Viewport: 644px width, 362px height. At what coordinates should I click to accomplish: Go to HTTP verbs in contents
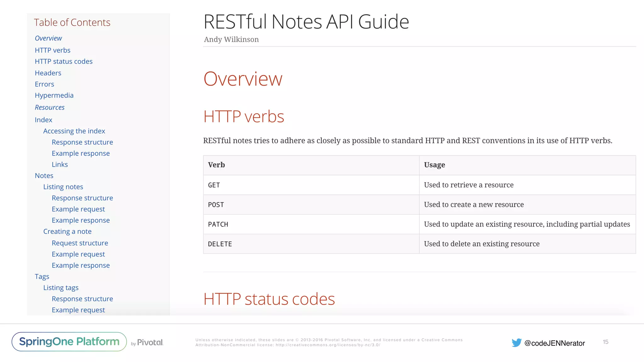coord(53,50)
